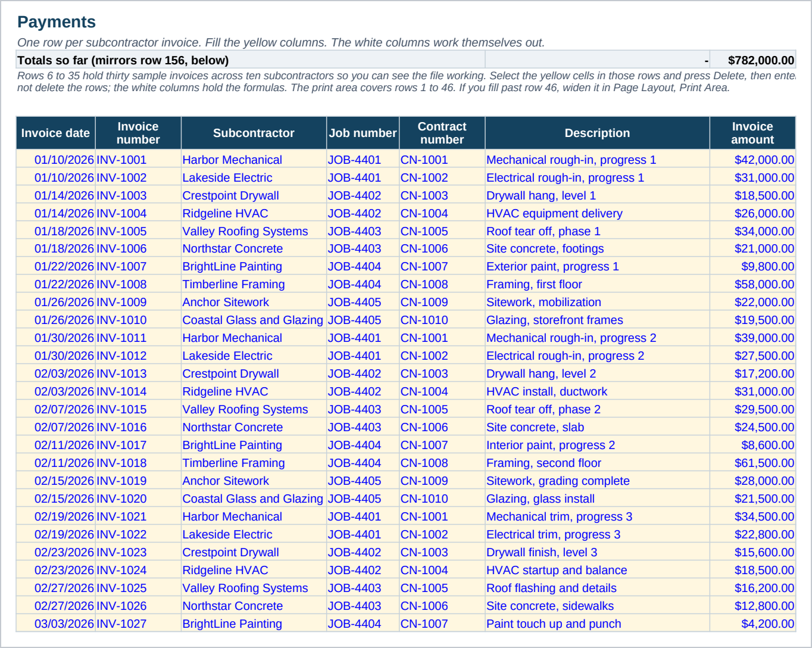This screenshot has width=812, height=648.
Task: Click the Contract number column header
Action: (x=442, y=133)
